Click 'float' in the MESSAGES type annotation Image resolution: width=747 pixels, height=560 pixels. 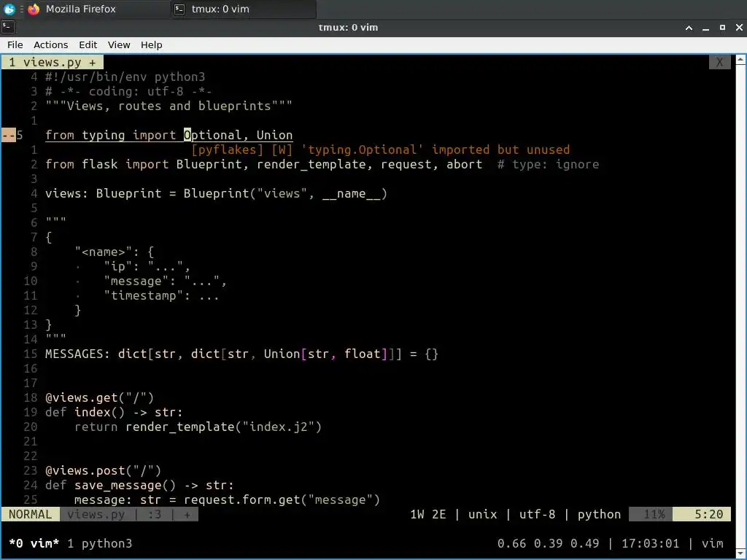tap(362, 354)
